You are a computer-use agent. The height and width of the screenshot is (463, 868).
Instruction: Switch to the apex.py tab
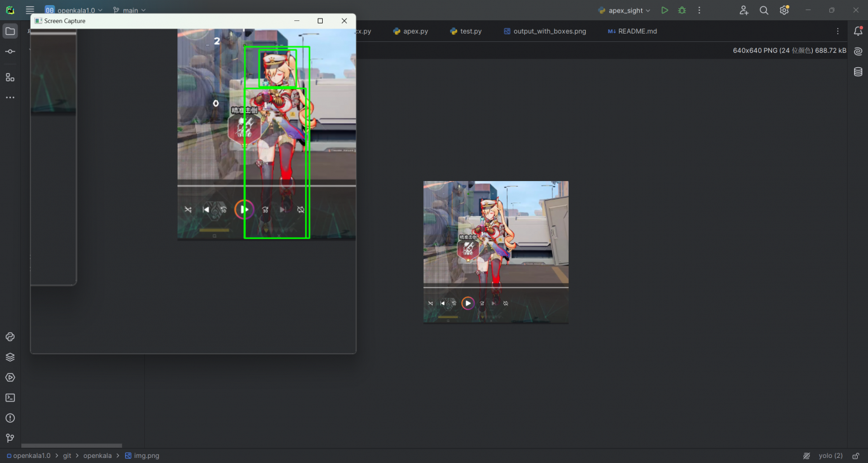click(x=410, y=31)
